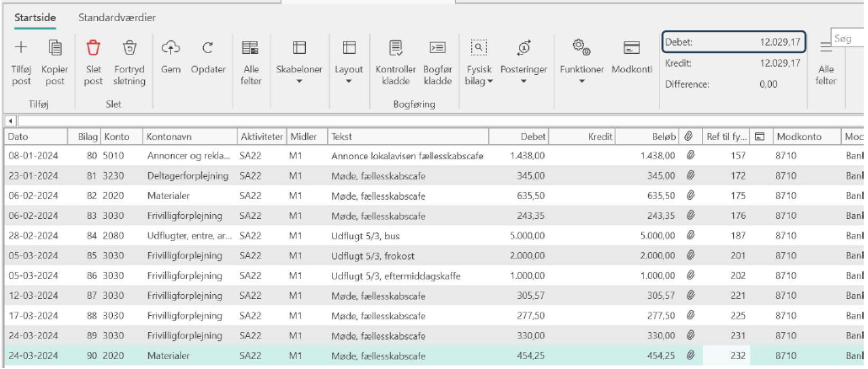Viewport: 868px width, 369px height.
Task: Click date cell 28-02-2024
Action: tap(36, 236)
